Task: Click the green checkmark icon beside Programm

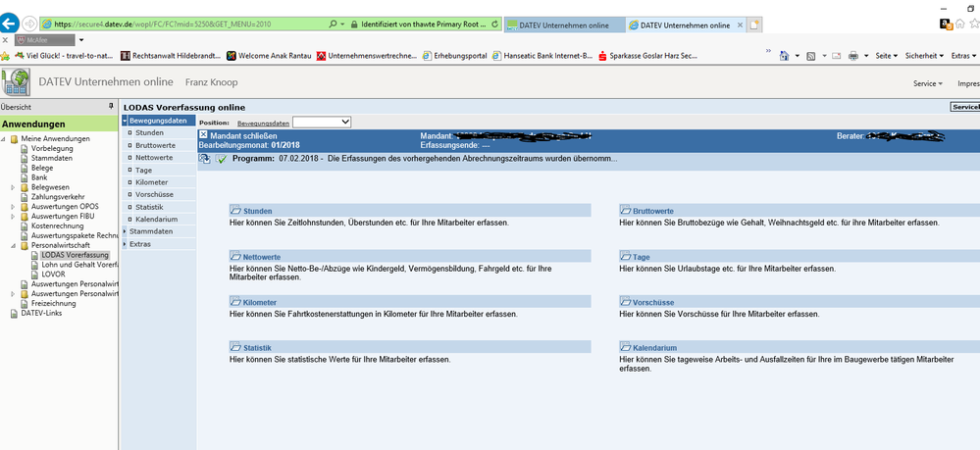Action: pos(222,159)
